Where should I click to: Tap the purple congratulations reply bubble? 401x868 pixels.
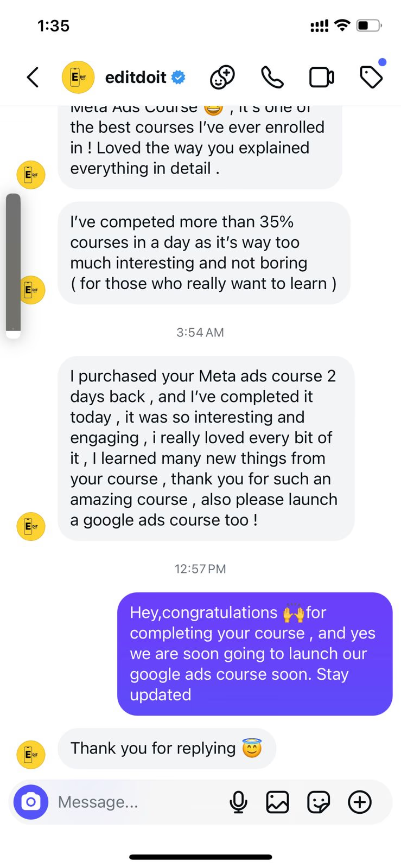254,654
